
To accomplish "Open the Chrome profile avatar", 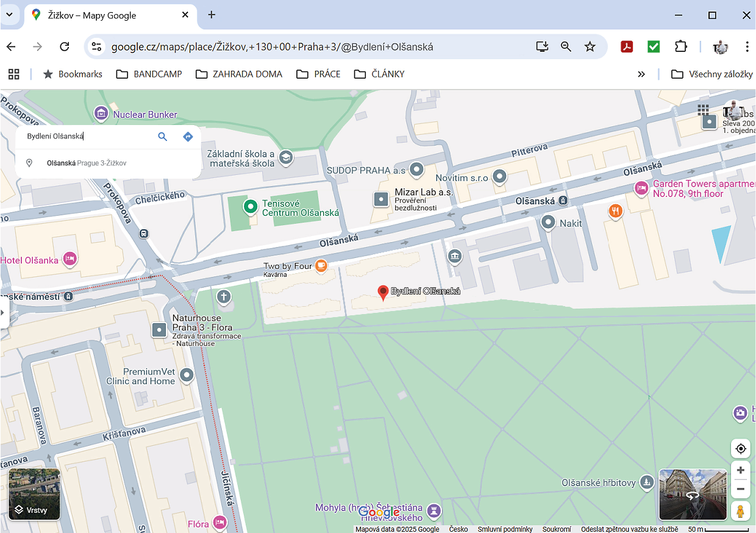I will pyautogui.click(x=721, y=47).
